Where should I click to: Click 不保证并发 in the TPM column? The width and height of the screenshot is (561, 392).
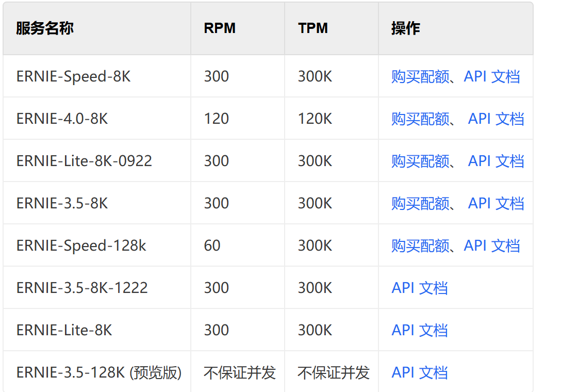point(334,372)
